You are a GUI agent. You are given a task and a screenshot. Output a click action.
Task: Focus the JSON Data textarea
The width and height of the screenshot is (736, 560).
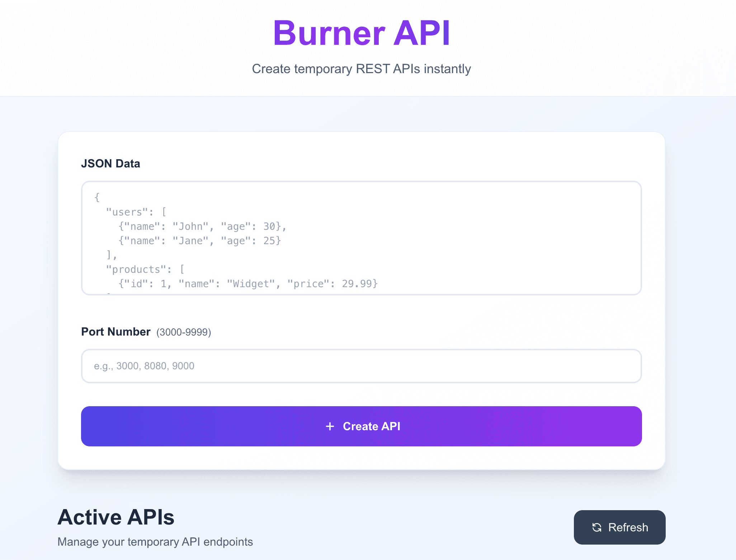361,238
